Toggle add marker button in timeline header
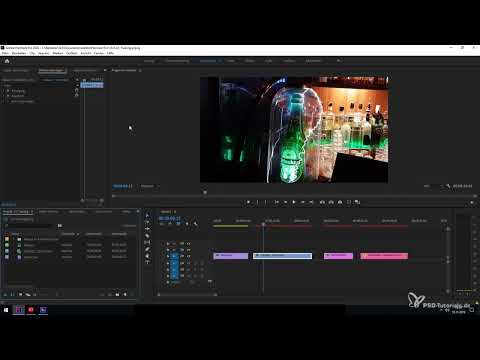Screen dimensions: 480x360 187,224
